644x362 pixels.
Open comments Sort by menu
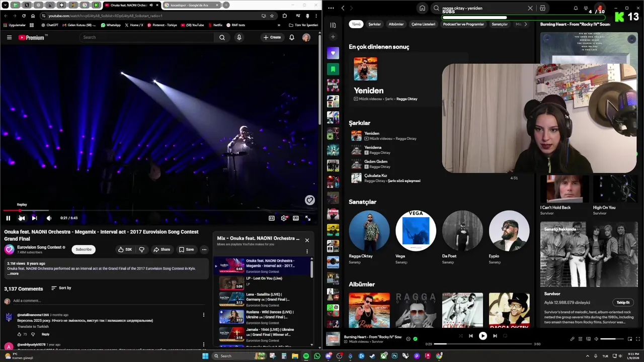pyautogui.click(x=61, y=288)
